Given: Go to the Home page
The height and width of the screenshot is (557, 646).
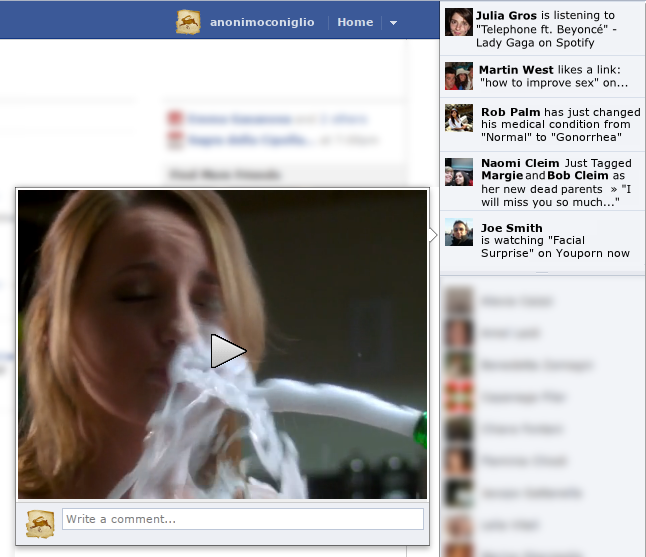Looking at the screenshot, I should coord(355,22).
